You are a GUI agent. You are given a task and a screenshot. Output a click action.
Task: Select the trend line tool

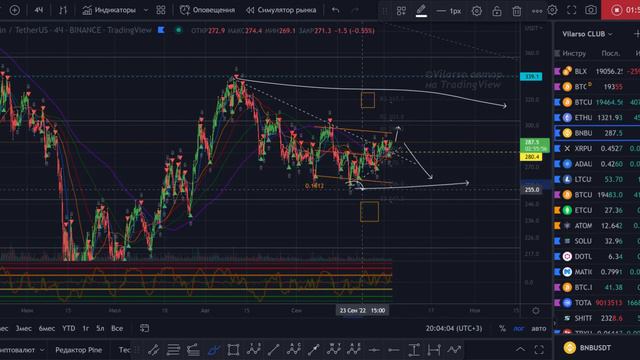click(273, 350)
